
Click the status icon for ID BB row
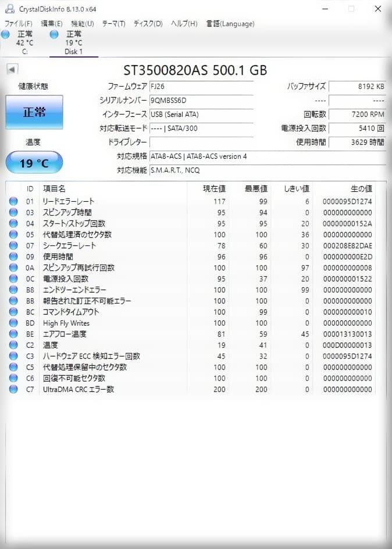click(13, 301)
